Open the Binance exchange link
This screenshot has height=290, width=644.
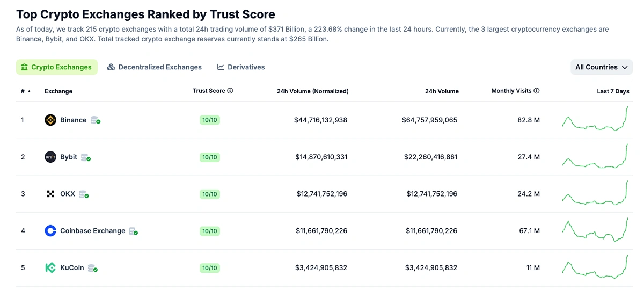[73, 120]
